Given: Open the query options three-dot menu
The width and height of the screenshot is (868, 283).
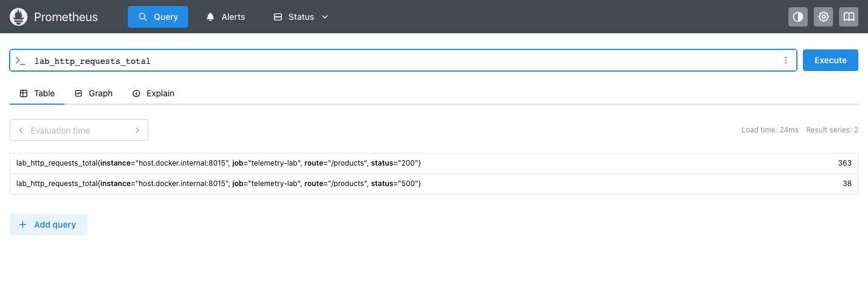Looking at the screenshot, I should pos(785,61).
